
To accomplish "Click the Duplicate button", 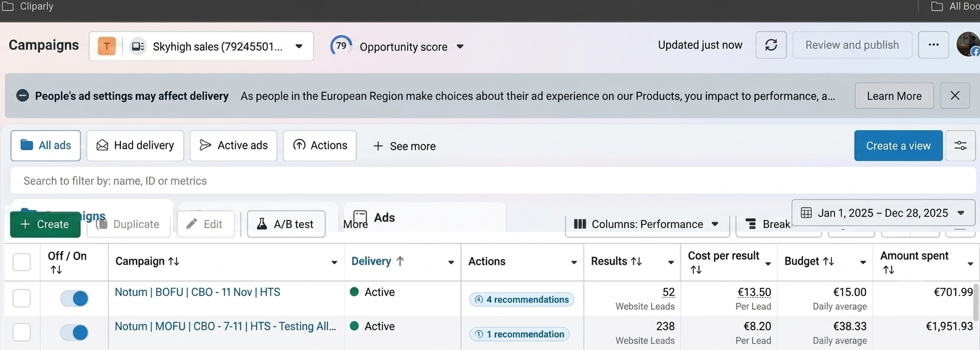I will pyautogui.click(x=128, y=224).
